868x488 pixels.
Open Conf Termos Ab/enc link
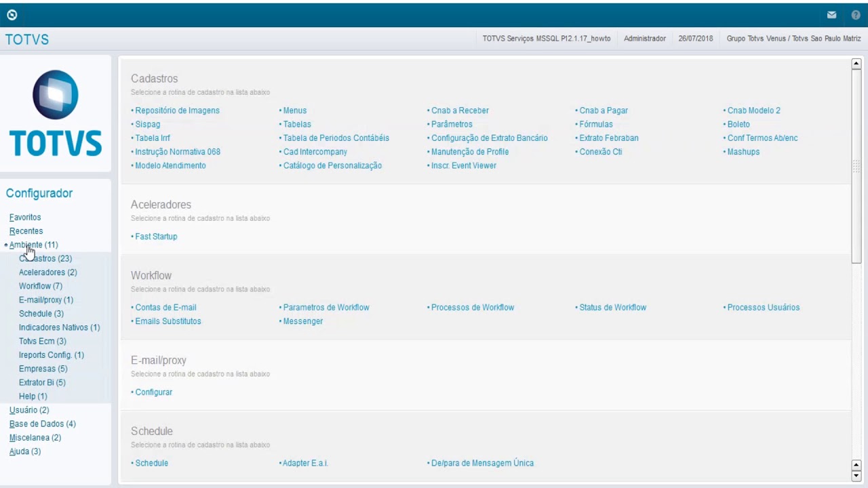(x=763, y=138)
